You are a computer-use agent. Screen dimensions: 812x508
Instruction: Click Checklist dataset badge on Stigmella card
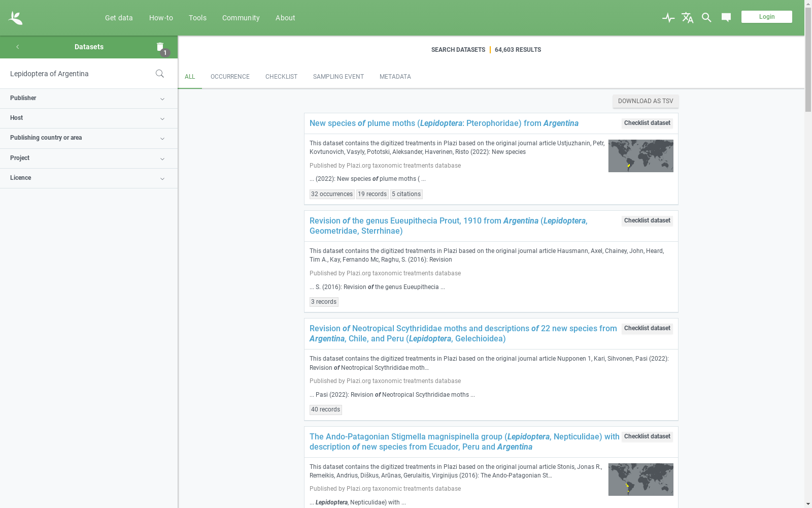point(647,437)
